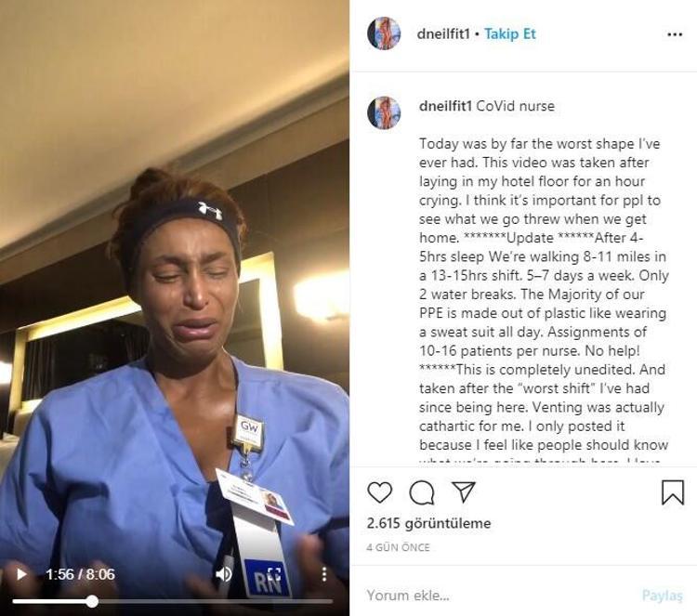697x616 pixels.
Task: Seek the video using the progress bar
Action: click(x=173, y=601)
